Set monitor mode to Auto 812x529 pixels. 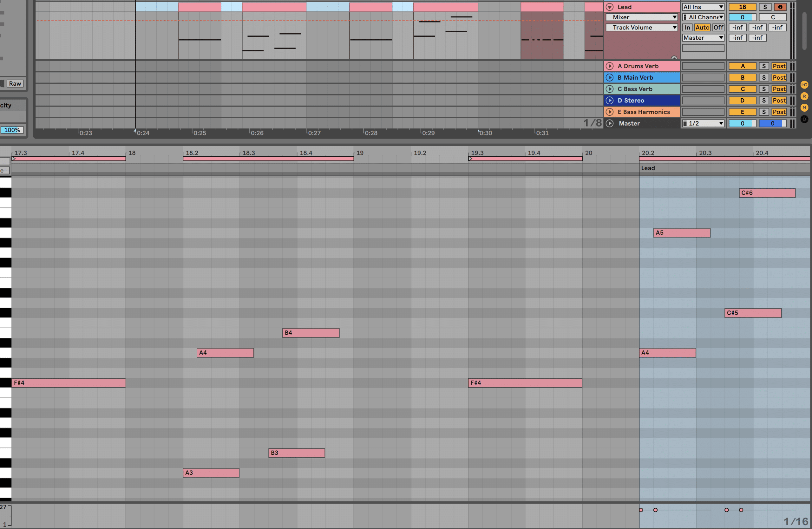tap(702, 28)
